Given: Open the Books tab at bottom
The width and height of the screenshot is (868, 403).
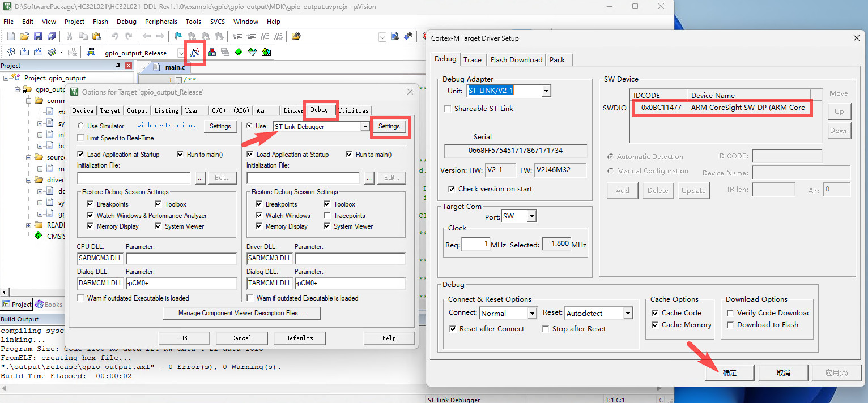Looking at the screenshot, I should [49, 305].
